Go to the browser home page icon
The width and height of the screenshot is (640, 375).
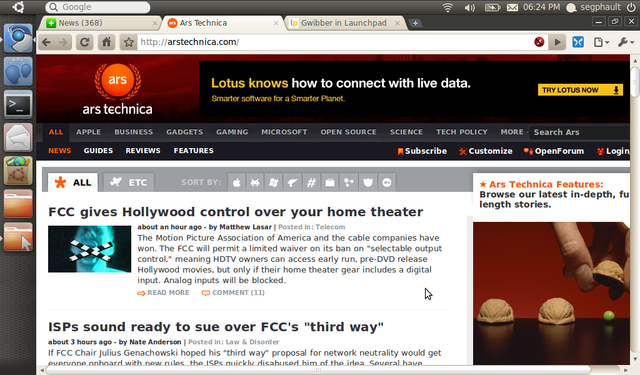pos(107,42)
